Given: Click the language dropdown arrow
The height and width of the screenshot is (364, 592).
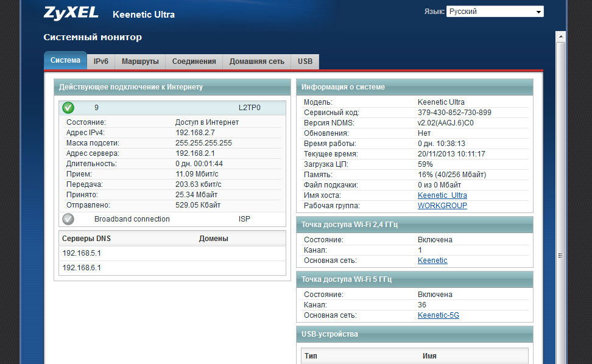Looking at the screenshot, I should point(539,12).
